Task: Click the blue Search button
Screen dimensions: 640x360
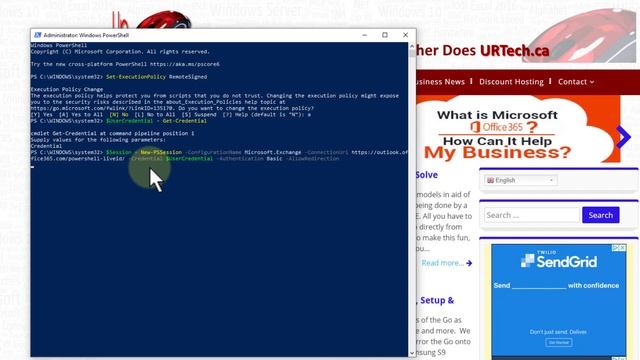Action: [x=600, y=215]
